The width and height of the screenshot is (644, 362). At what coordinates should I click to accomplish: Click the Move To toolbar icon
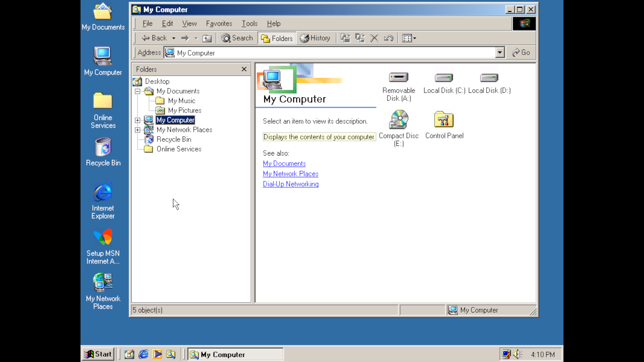click(345, 38)
